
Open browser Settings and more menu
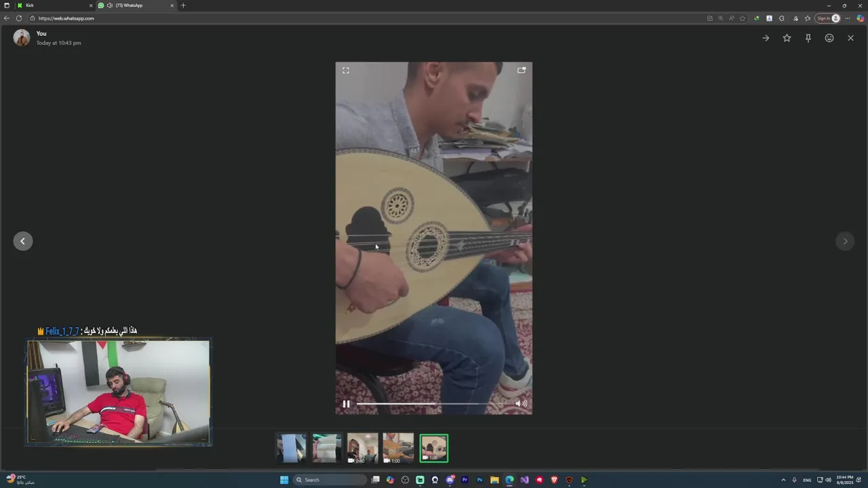pyautogui.click(x=848, y=18)
